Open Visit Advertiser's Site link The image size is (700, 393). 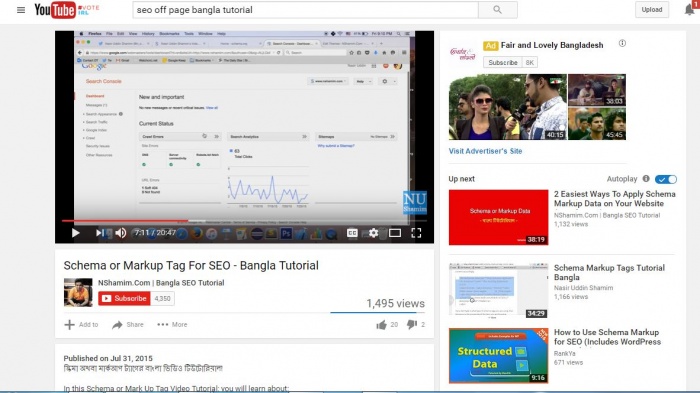485,151
